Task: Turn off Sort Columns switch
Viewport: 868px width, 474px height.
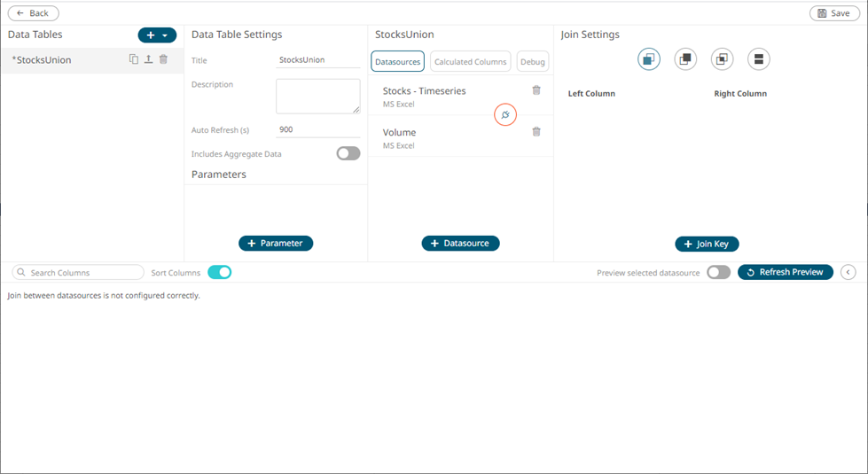Action: tap(219, 272)
